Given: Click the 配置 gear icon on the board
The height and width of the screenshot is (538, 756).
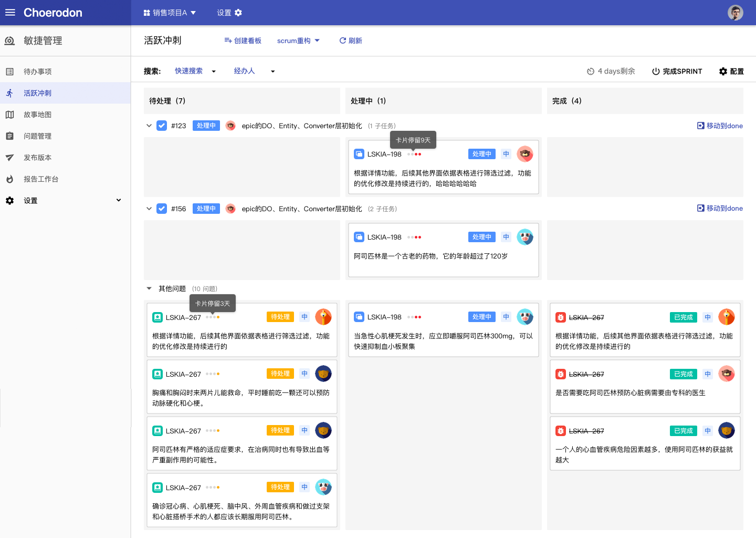Looking at the screenshot, I should [723, 71].
